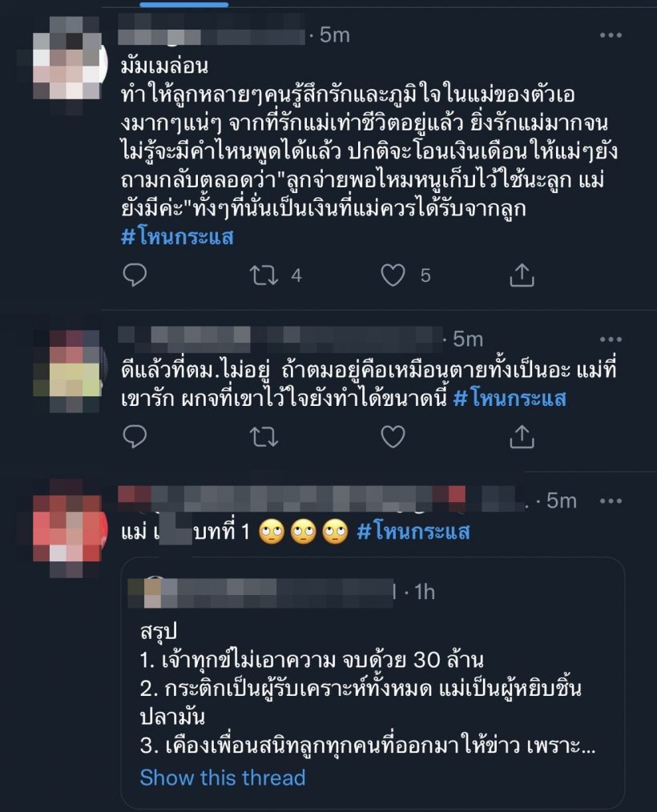Open #โหนกระแส hashtag in the second tweet

pyautogui.click(x=510, y=398)
